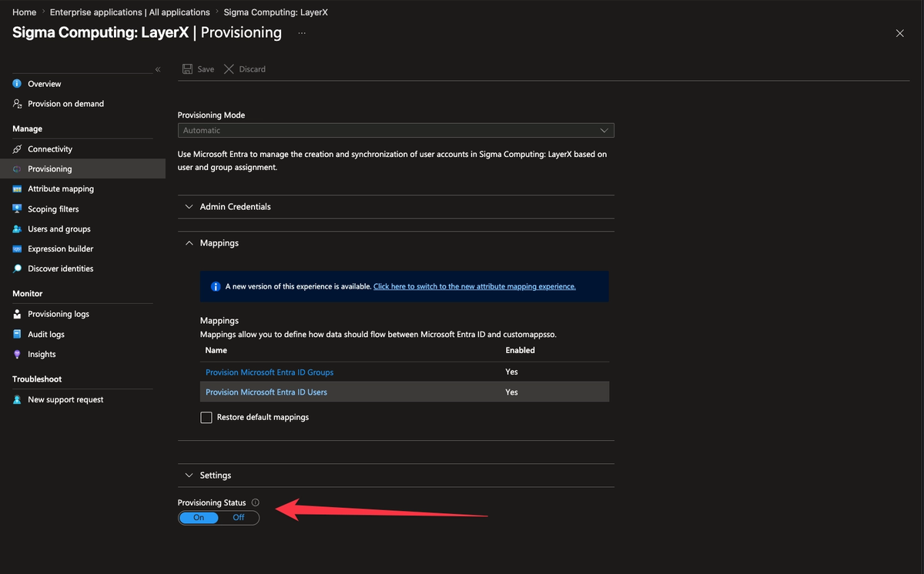Open Overview in the sidebar menu

coord(45,84)
